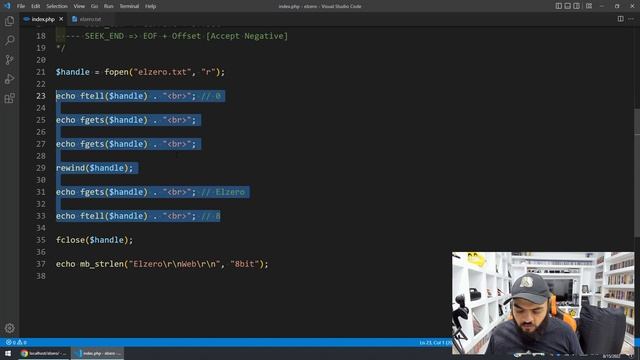Viewport: 640px width, 360px height.
Task: Click the VS Code logo icon
Action: [x=7, y=6]
